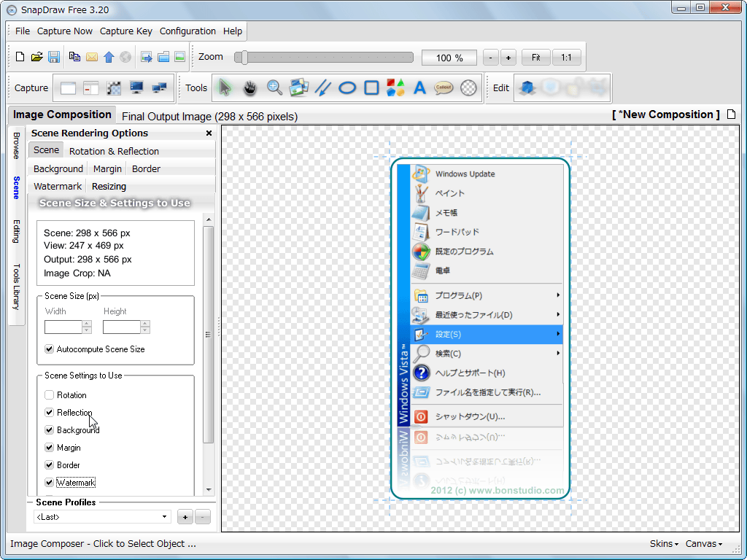Select the checkered circle transparency tool

click(x=468, y=87)
